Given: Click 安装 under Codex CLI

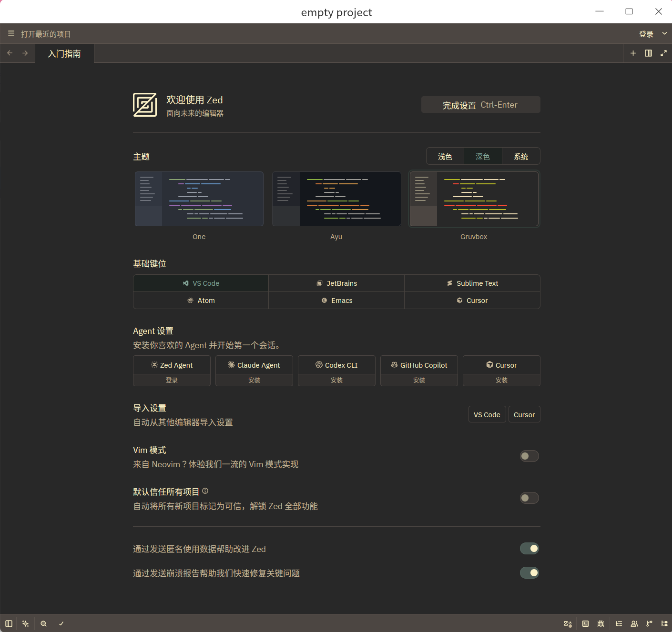Looking at the screenshot, I should pos(336,380).
